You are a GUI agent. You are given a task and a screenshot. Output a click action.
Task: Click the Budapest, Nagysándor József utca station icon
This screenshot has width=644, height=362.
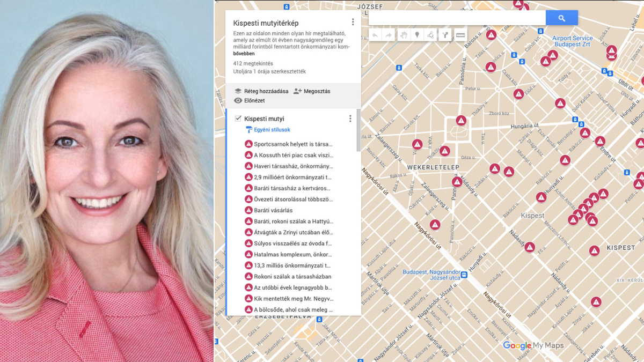pos(464,275)
